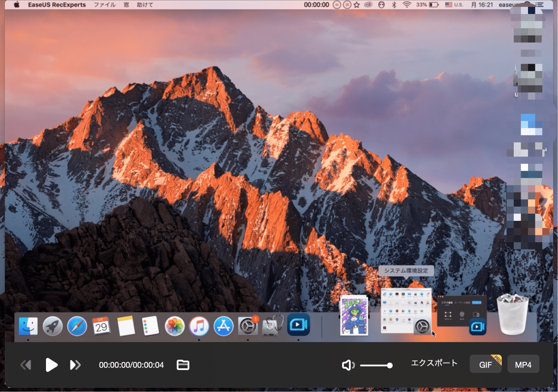Click the battery 33% indicator
Image resolution: width=558 pixels, height=392 pixels.
pos(427,5)
